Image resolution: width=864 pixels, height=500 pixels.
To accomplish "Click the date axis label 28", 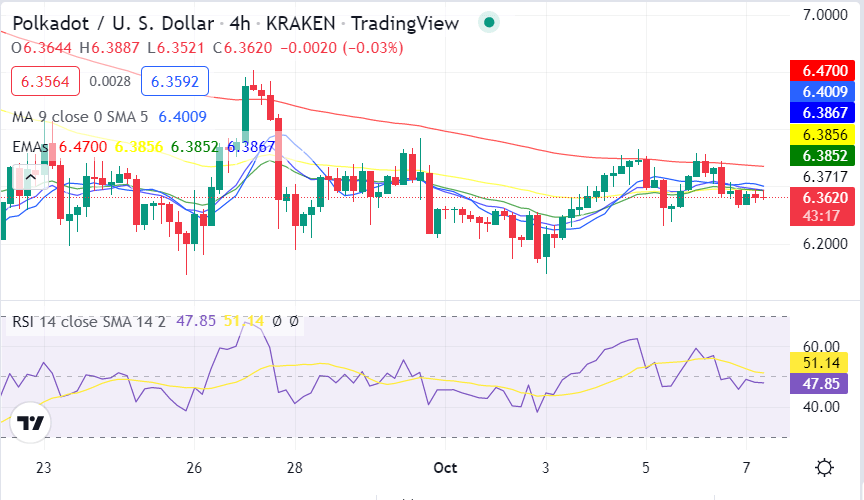I will point(295,468).
